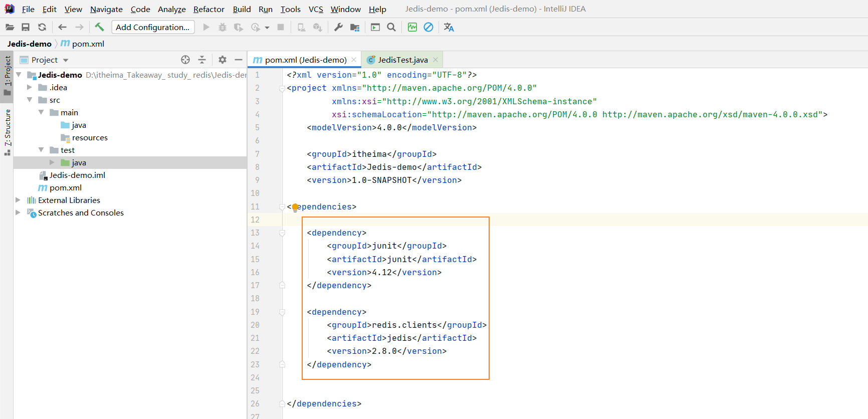Collapse the main folder

(41, 112)
